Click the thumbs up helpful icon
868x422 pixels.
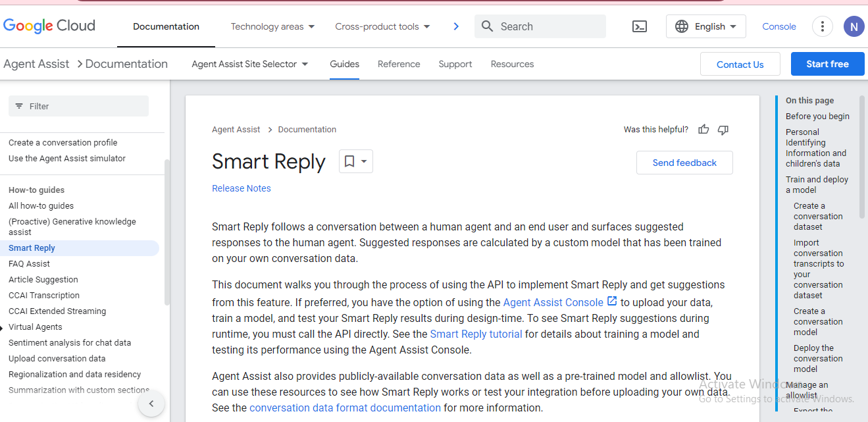point(703,130)
